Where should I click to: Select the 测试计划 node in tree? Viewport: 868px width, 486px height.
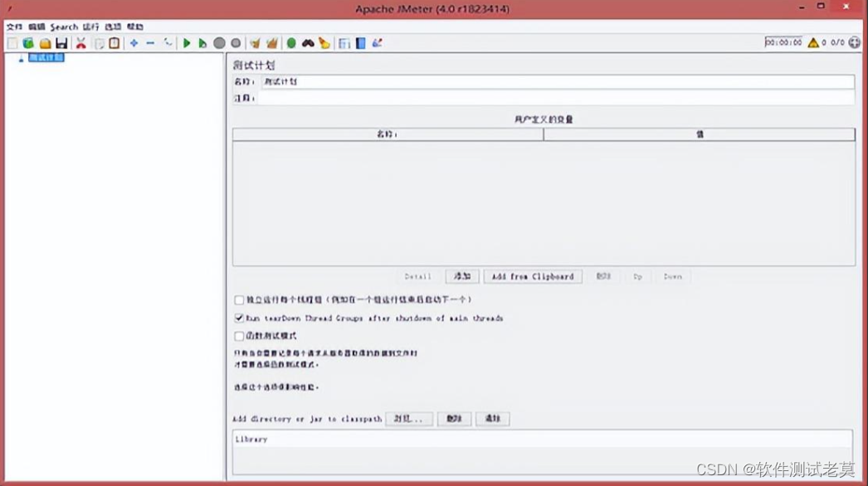(x=46, y=58)
